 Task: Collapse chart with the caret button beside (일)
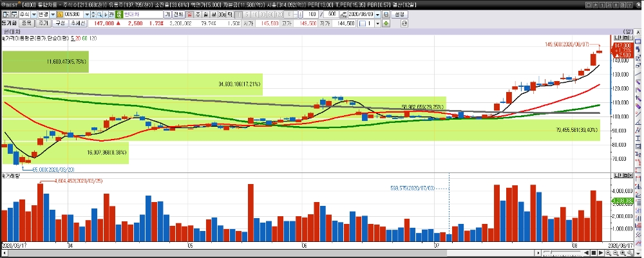(x=638, y=32)
